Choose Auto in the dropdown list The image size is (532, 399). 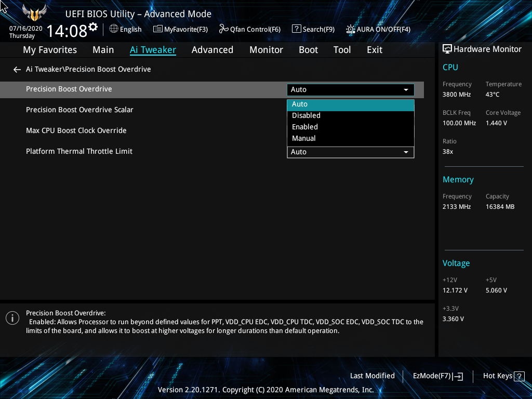(351, 104)
